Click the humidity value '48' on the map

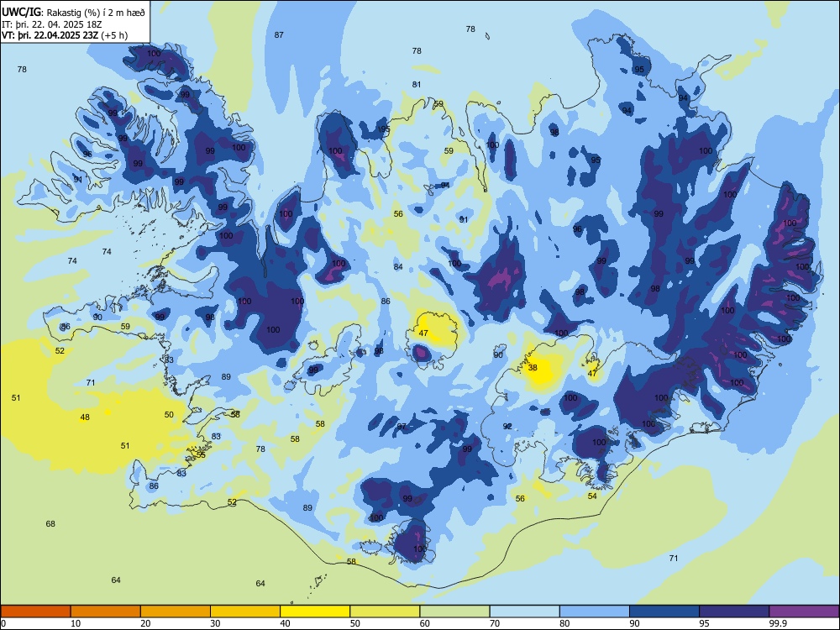tap(85, 417)
